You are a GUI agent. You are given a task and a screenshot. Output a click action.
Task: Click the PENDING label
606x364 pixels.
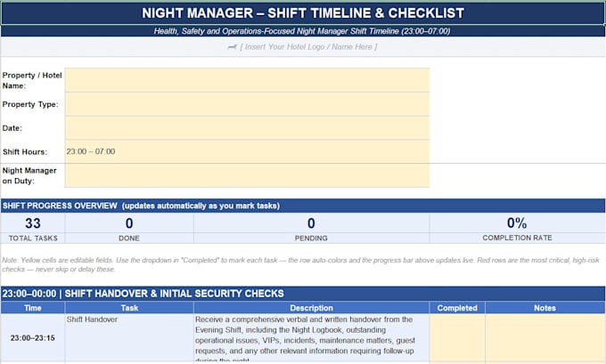pos(311,239)
